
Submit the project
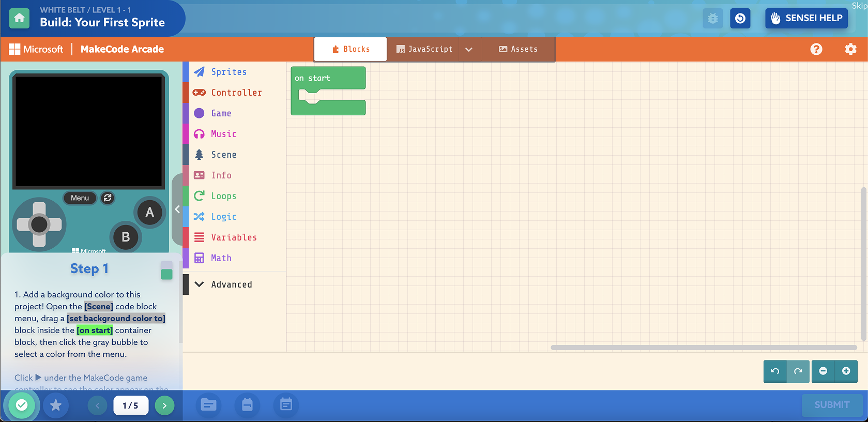point(832,405)
